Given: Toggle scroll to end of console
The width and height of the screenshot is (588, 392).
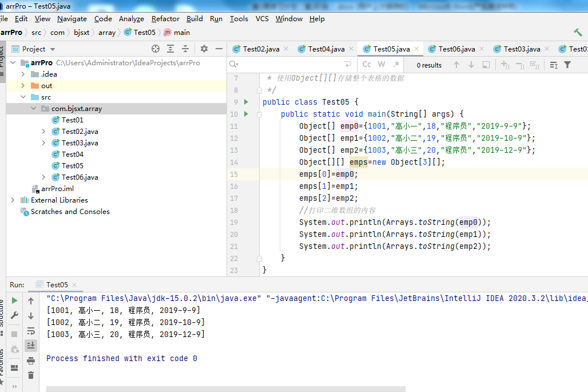Looking at the screenshot, I should (x=31, y=346).
